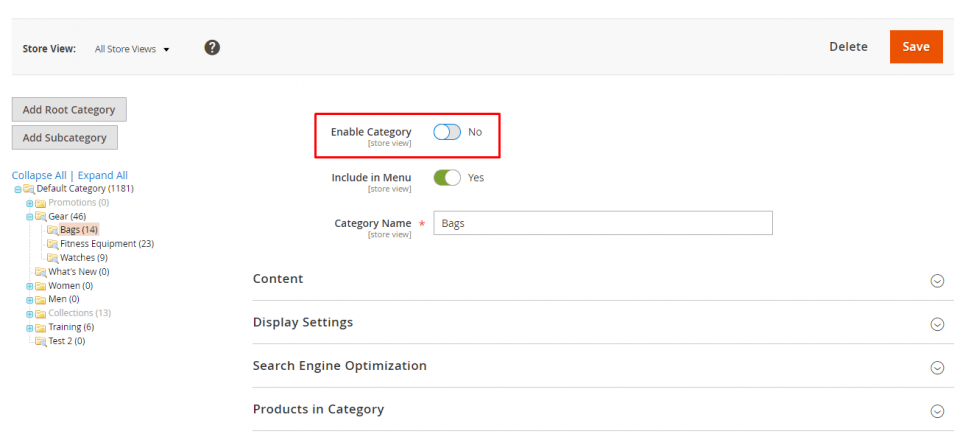Click the Save button
The image size is (960, 437).
pos(916,47)
